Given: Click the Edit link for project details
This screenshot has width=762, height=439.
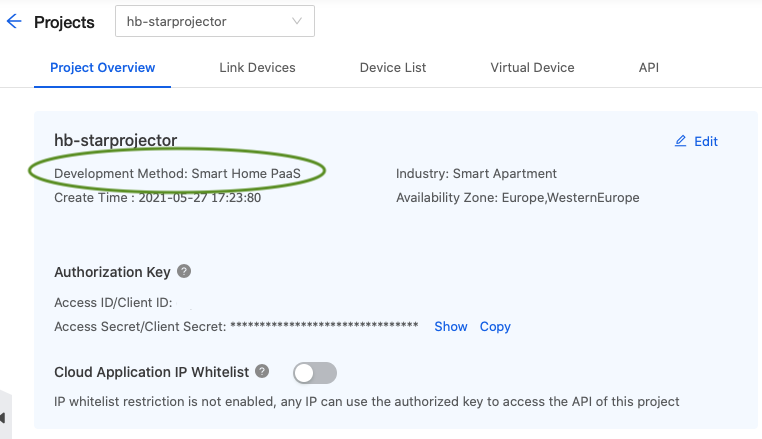Looking at the screenshot, I should pyautogui.click(x=706, y=141).
